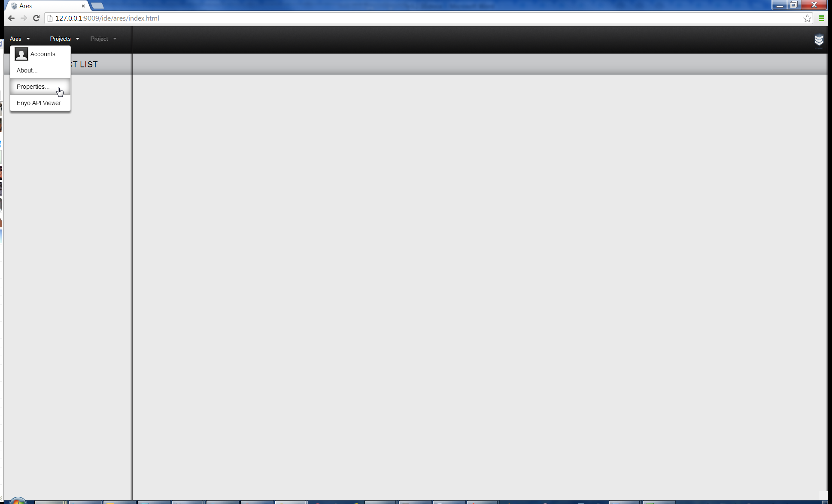Click the browser bookmark star icon

pyautogui.click(x=807, y=18)
